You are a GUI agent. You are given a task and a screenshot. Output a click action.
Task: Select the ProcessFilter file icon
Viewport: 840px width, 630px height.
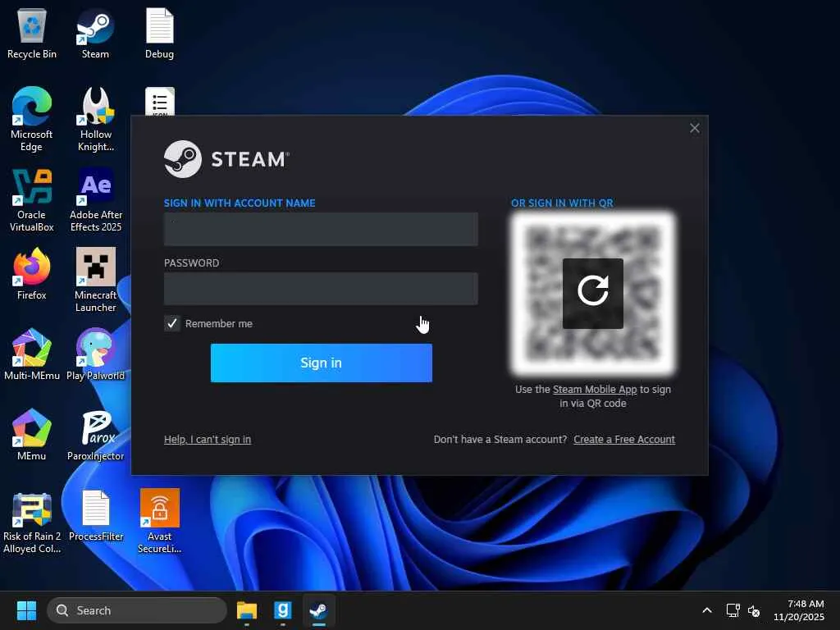96,515
